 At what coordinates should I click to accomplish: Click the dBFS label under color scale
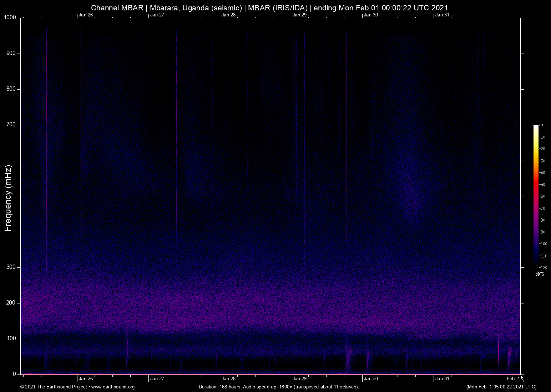540,274
